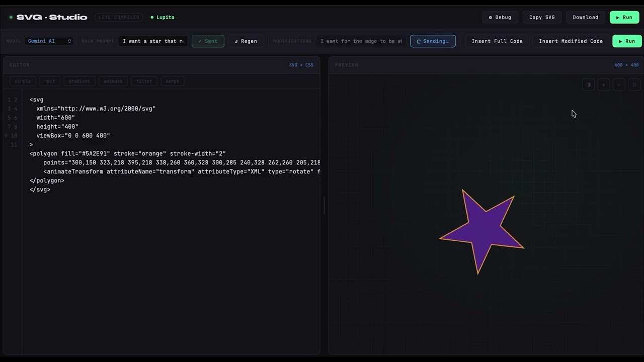
Task: Click the height="400" code line
Action: point(57,127)
